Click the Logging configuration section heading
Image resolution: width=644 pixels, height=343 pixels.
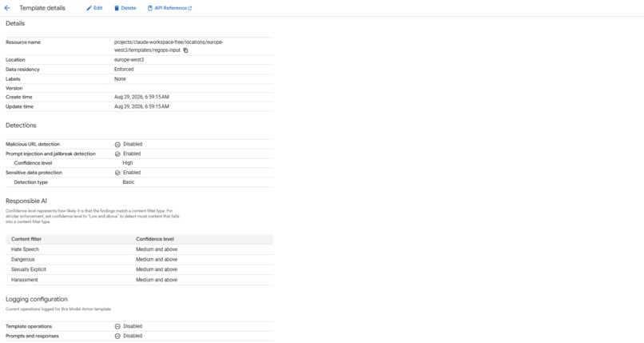(x=37, y=299)
